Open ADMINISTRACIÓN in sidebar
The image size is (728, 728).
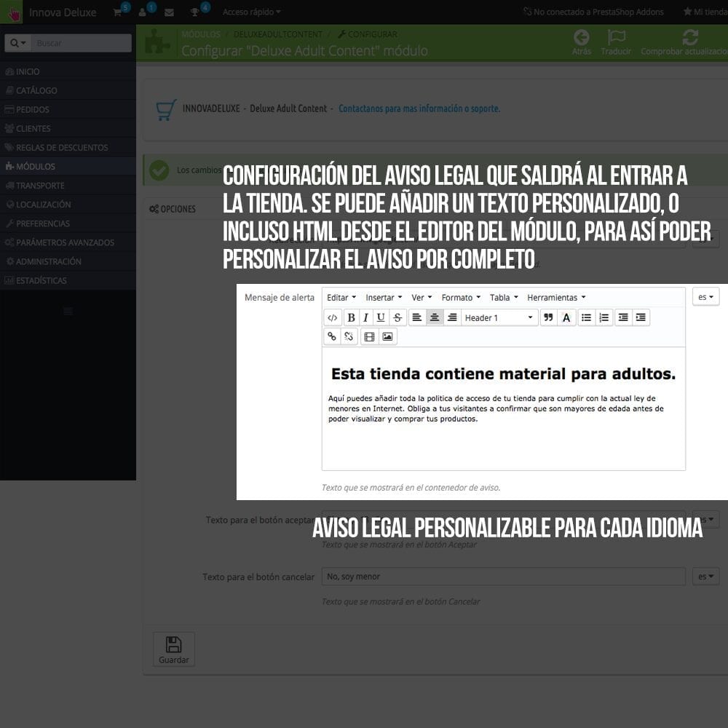click(x=68, y=261)
